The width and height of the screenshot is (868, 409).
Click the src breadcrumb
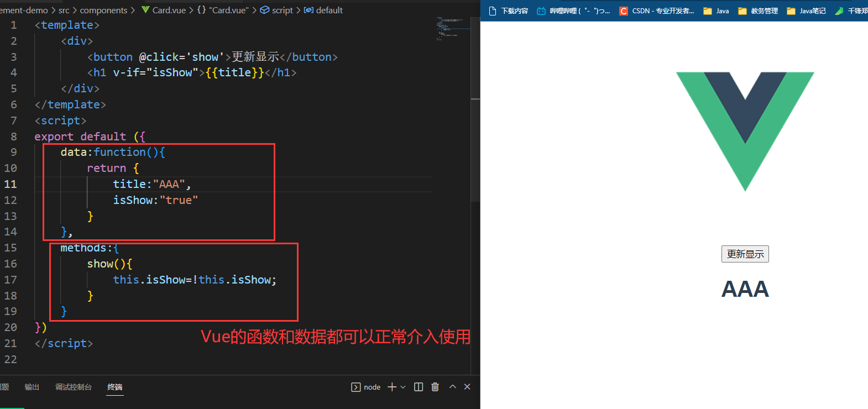[64, 10]
